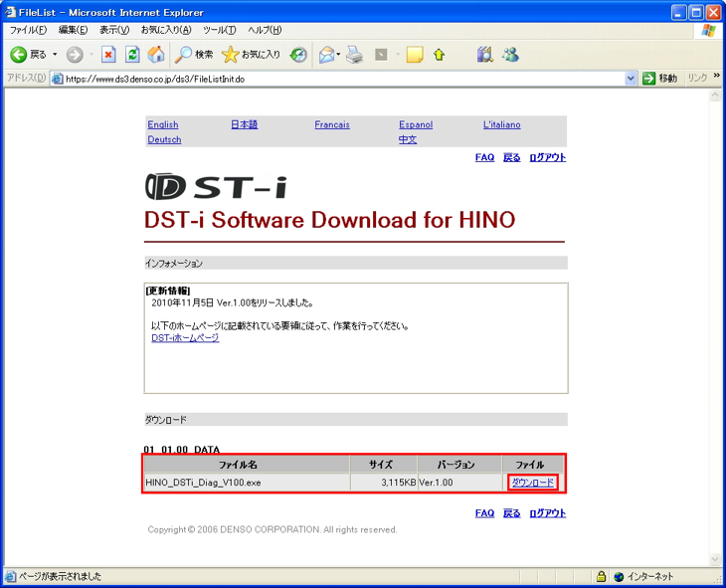Click the top ログアウト link

(548, 157)
